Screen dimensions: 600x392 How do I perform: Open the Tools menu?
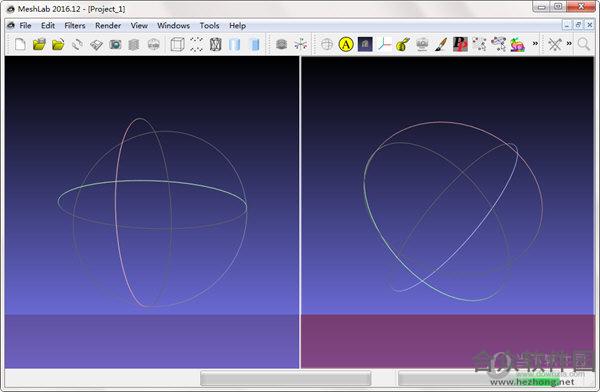tap(209, 26)
